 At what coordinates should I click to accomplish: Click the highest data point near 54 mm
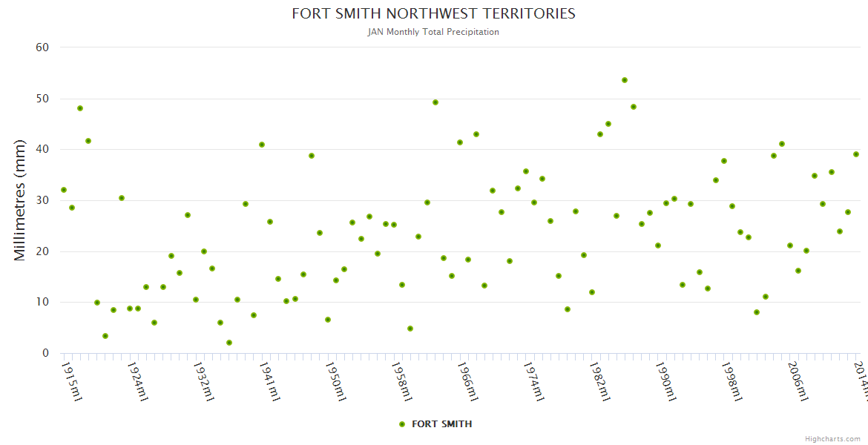pyautogui.click(x=625, y=80)
